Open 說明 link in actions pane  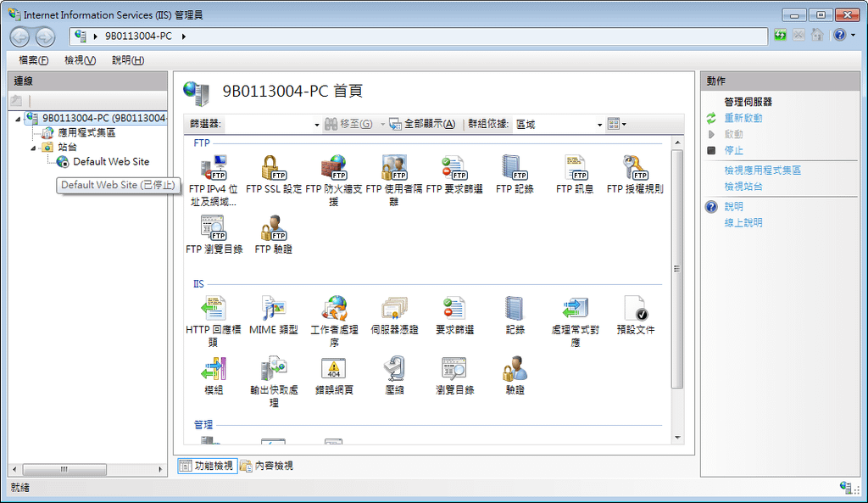[x=733, y=206]
